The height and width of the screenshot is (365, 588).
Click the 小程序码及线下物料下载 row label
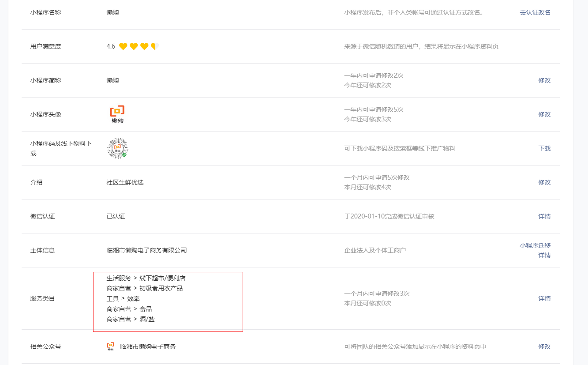click(61, 148)
